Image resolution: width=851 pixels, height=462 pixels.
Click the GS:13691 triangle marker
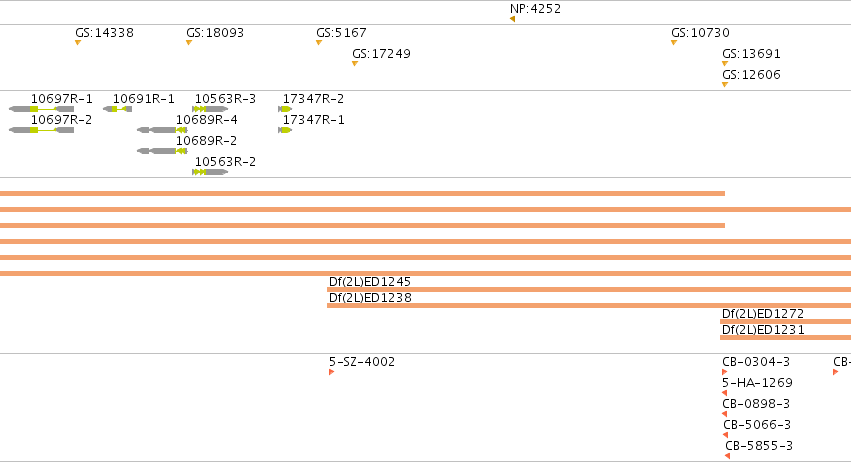click(x=725, y=64)
